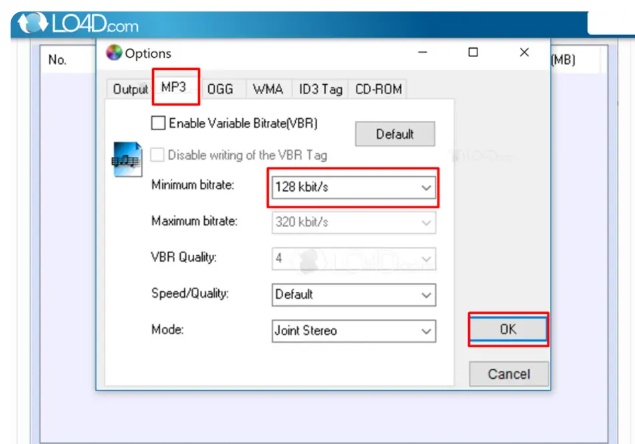
Task: Click the No. column header
Action: 58,60
